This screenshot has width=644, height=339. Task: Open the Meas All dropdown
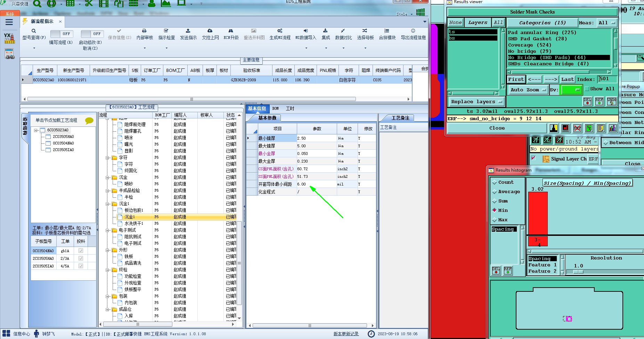point(607,23)
